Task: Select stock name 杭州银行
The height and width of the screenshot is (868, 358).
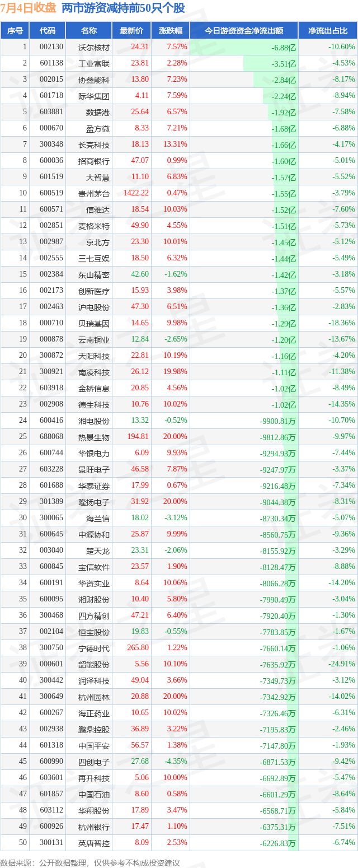Action: coord(94,827)
